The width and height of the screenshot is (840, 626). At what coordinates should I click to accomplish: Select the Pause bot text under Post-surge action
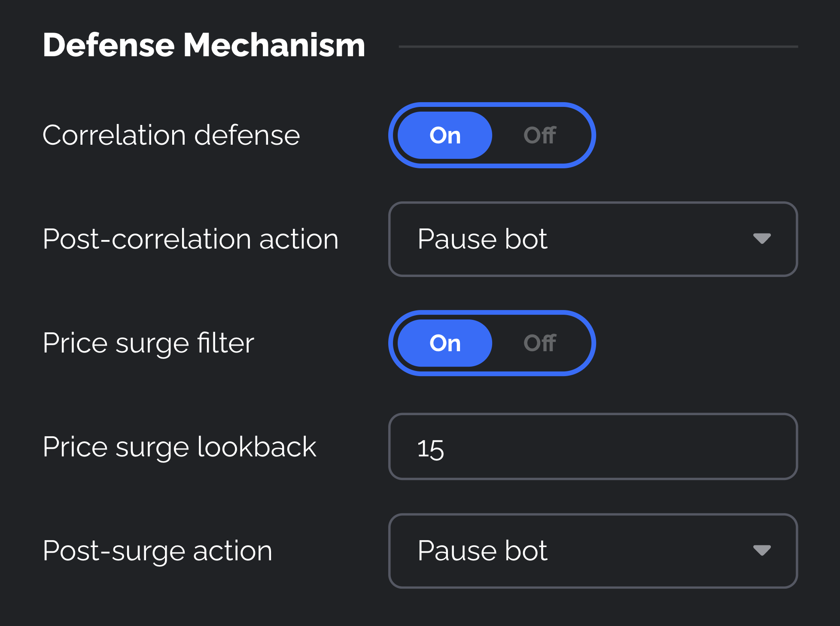(482, 551)
